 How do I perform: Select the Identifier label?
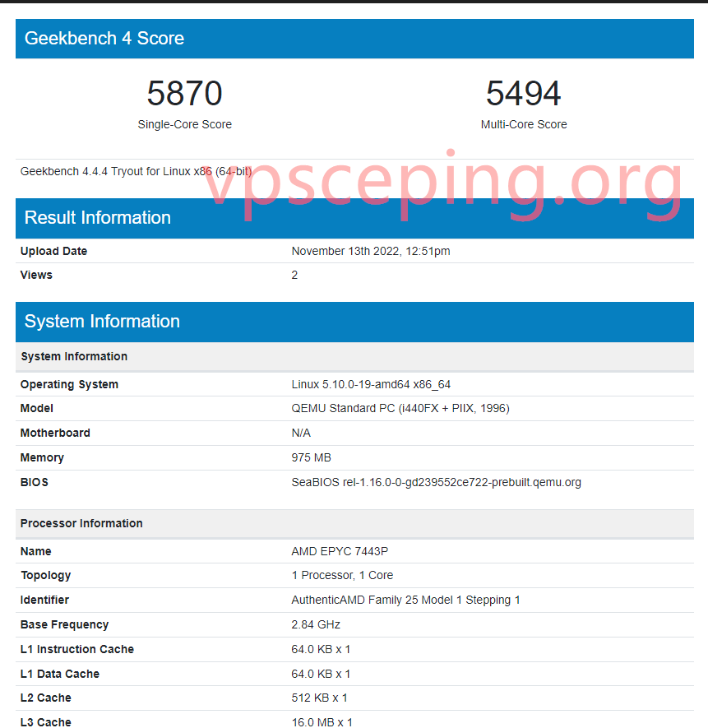[x=44, y=600]
